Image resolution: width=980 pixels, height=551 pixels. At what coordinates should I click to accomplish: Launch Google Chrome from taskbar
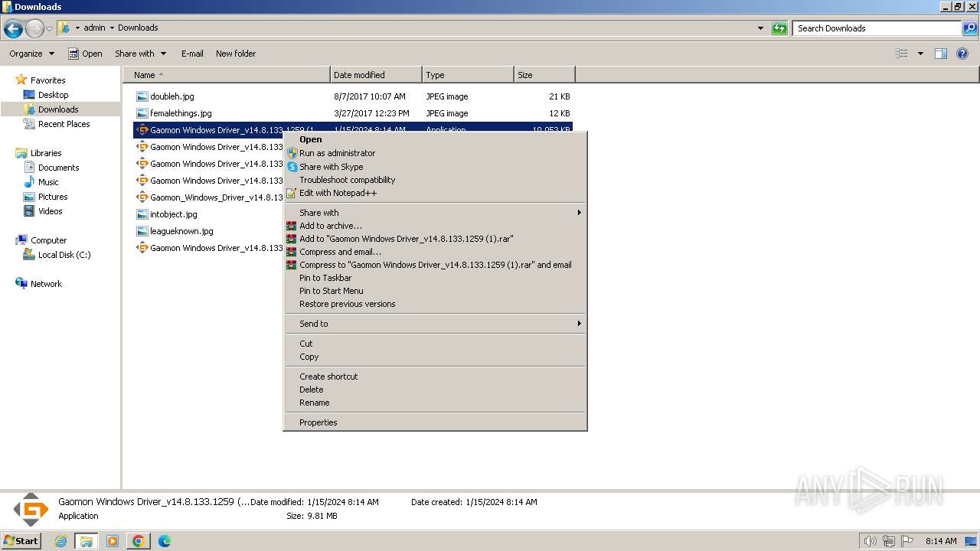(139, 541)
